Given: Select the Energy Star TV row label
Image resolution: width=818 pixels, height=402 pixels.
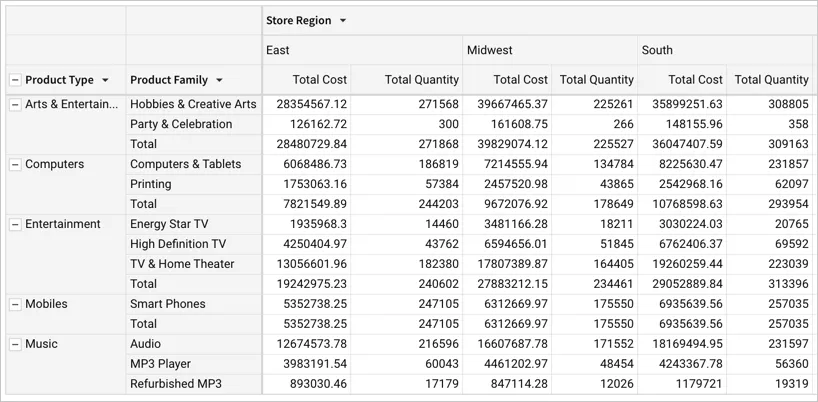Looking at the screenshot, I should coord(169,224).
